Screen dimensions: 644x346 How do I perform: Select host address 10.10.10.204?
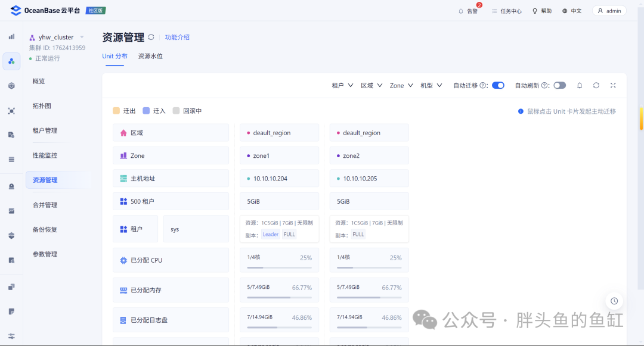pyautogui.click(x=279, y=178)
